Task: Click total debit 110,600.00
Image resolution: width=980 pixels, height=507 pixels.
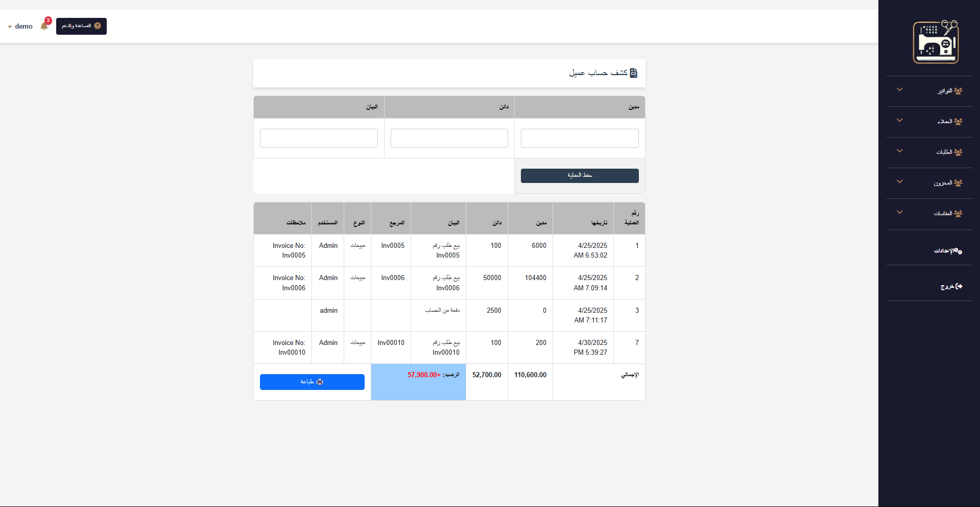Action: pos(530,375)
